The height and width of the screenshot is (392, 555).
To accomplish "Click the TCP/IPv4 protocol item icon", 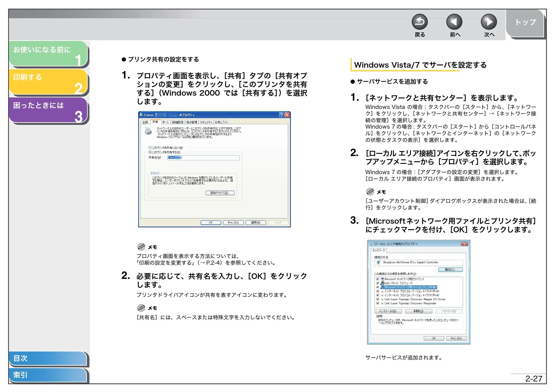I will click(382, 295).
